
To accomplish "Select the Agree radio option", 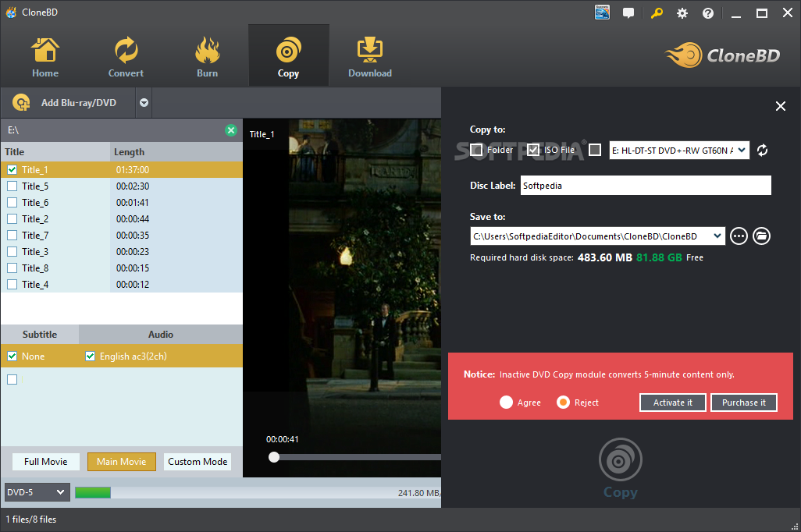I will pyautogui.click(x=506, y=403).
